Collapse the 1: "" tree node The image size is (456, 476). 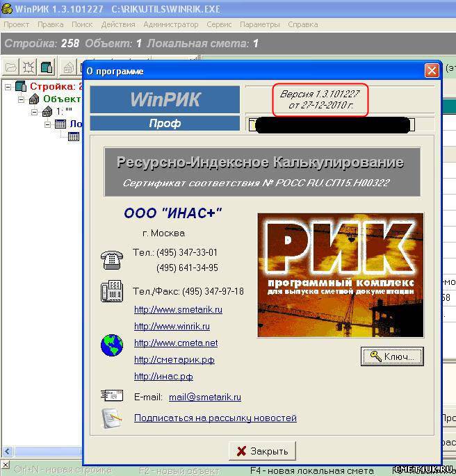pos(34,112)
